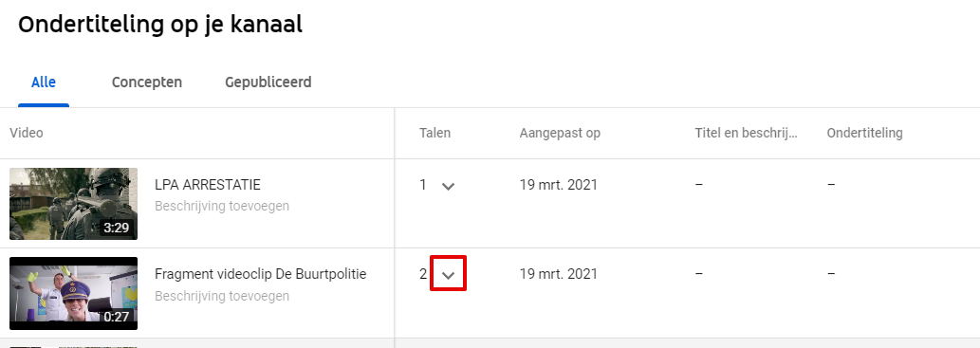Image resolution: width=980 pixels, height=348 pixels.
Task: Click the 3:29 duration badge
Action: coord(117,228)
